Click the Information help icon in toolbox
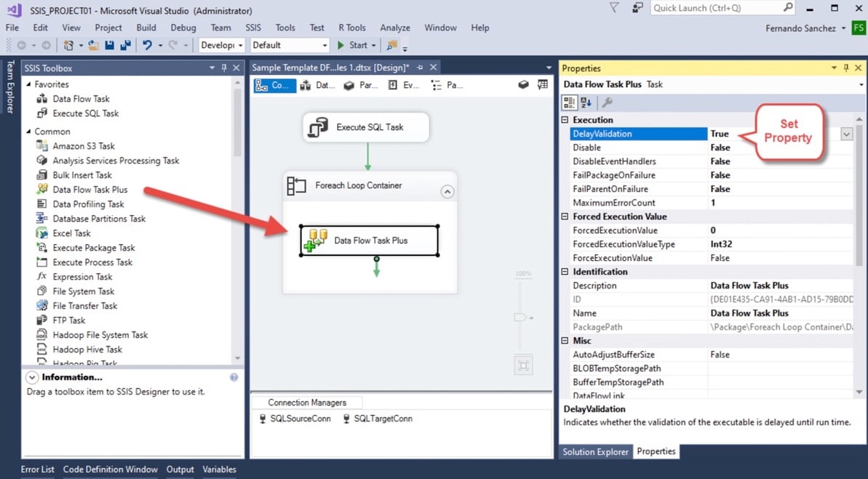The image size is (868, 479). tap(234, 377)
